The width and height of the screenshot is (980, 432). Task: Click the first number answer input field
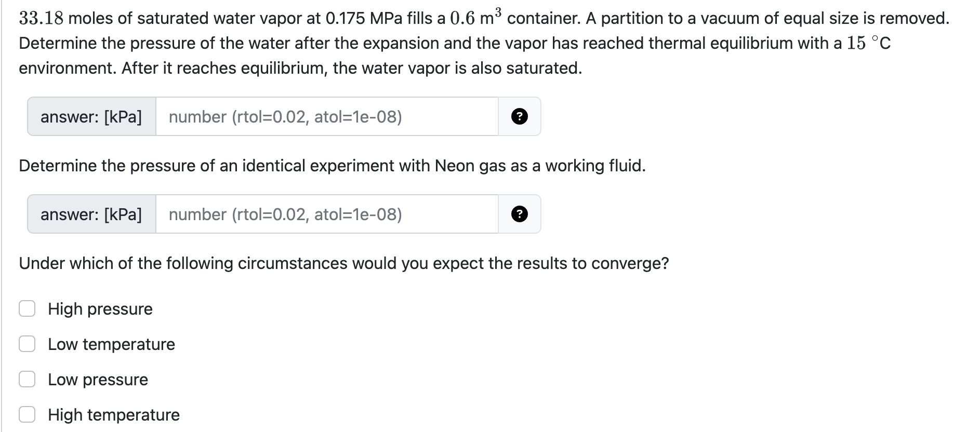coord(327,117)
